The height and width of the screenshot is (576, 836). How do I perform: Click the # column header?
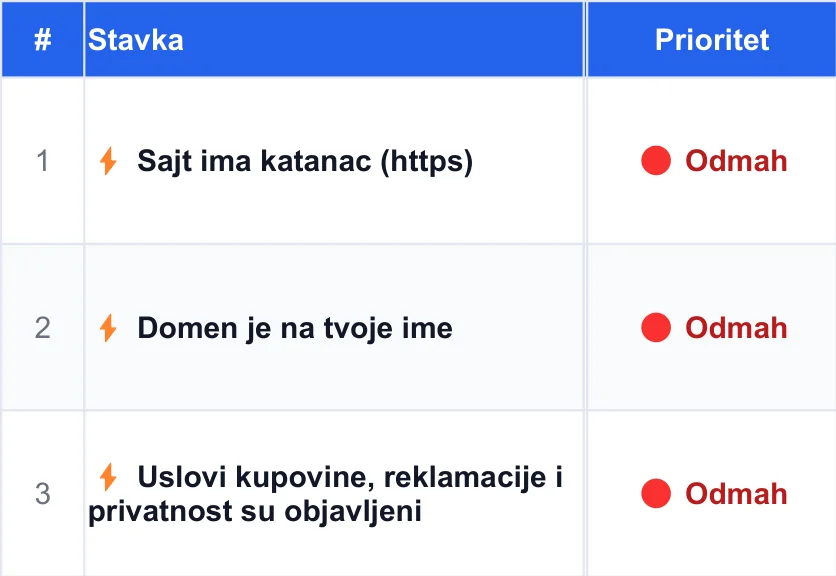click(43, 39)
